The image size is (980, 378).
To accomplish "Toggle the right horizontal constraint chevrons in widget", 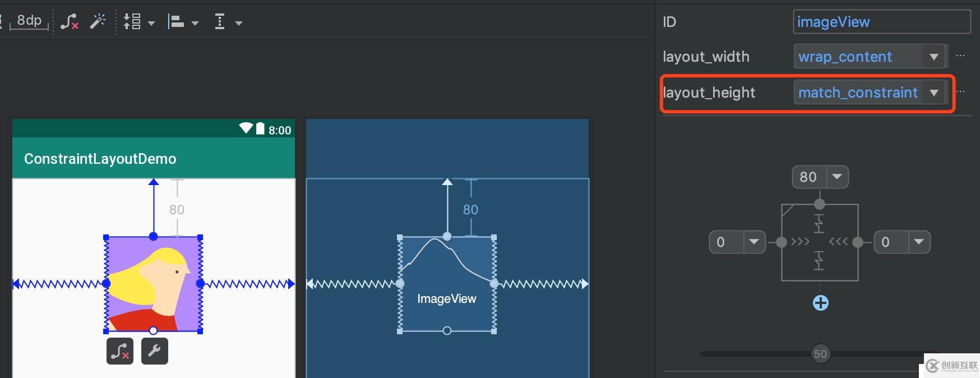I will tap(838, 242).
